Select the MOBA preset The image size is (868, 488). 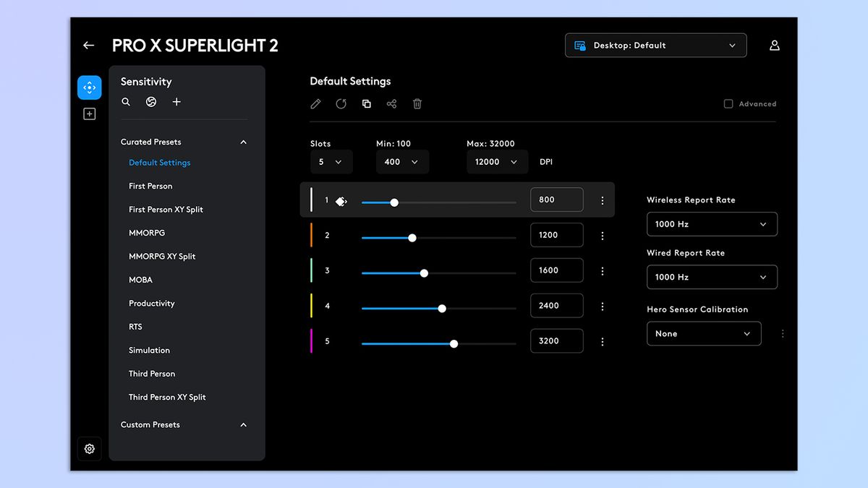140,279
